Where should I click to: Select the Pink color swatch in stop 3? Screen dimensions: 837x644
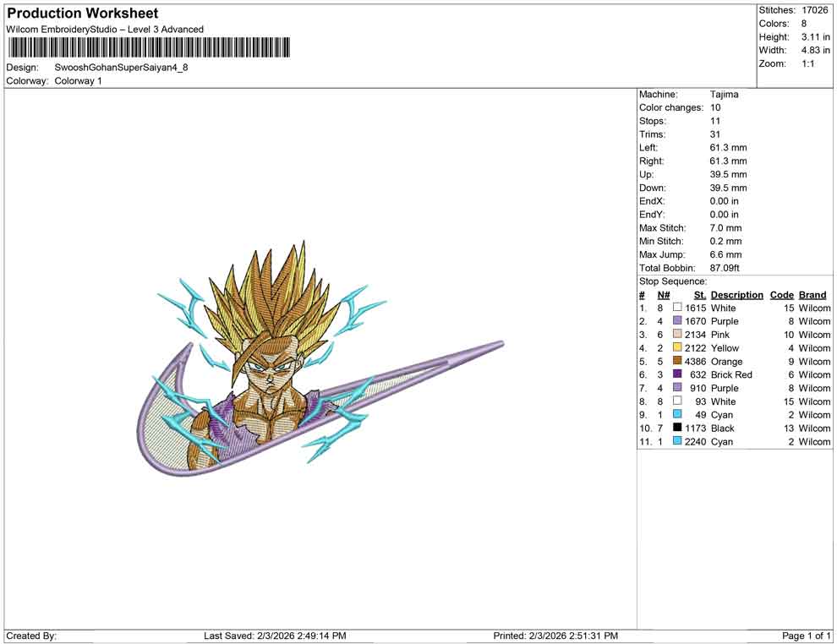(x=677, y=334)
